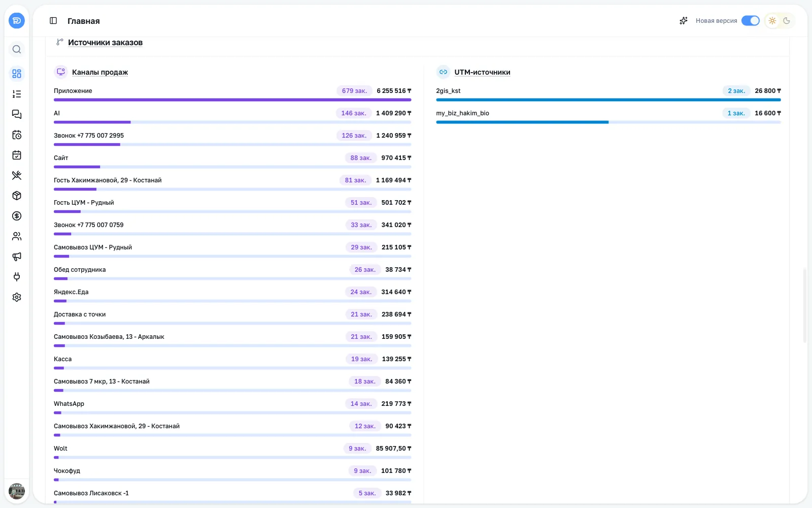
Task: Switch to dark theme moon icon
Action: coord(787,21)
